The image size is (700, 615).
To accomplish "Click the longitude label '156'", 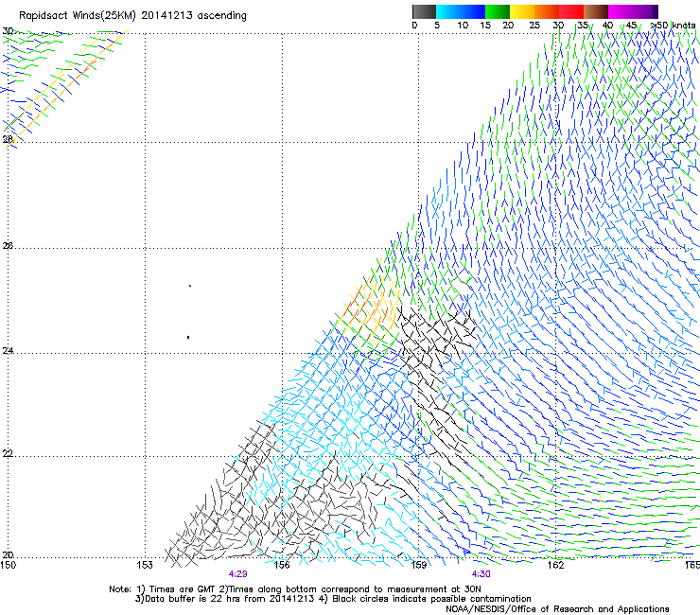I will [x=282, y=565].
